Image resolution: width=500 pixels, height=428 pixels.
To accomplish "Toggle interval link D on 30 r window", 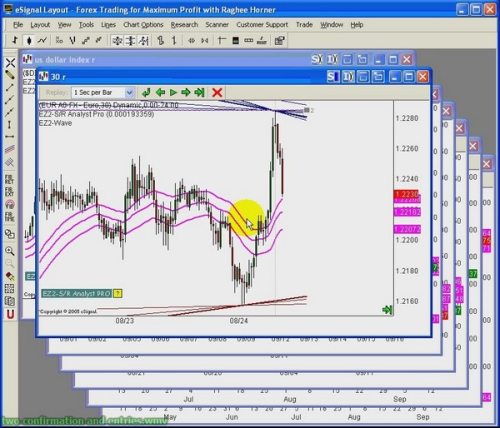I will pos(348,77).
